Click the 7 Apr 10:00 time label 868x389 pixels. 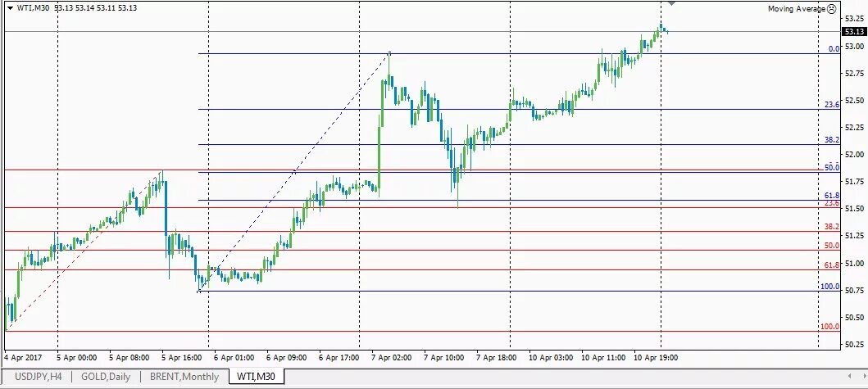[444, 357]
